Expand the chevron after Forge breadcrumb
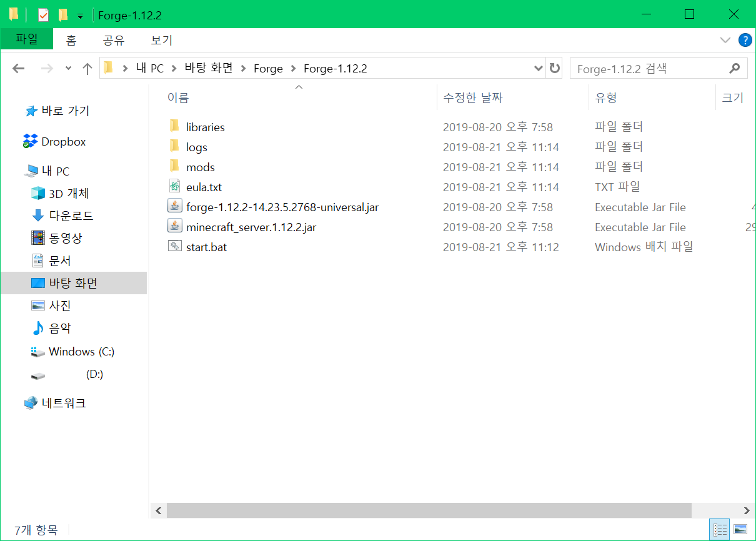Viewport: 756px width, 541px height. pos(292,69)
